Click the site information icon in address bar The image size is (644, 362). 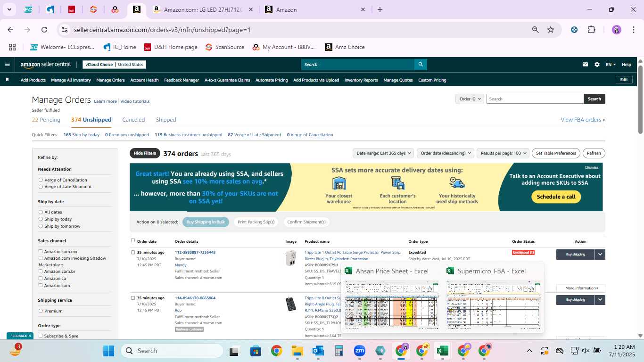[x=65, y=30]
